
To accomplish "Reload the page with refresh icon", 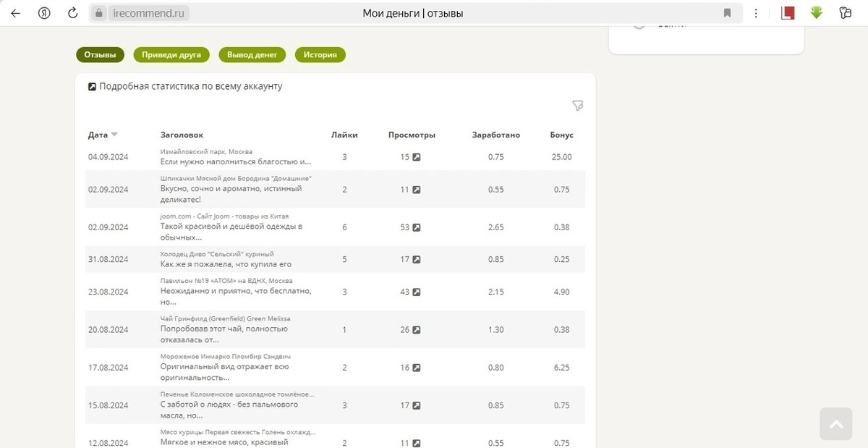I will click(x=72, y=13).
